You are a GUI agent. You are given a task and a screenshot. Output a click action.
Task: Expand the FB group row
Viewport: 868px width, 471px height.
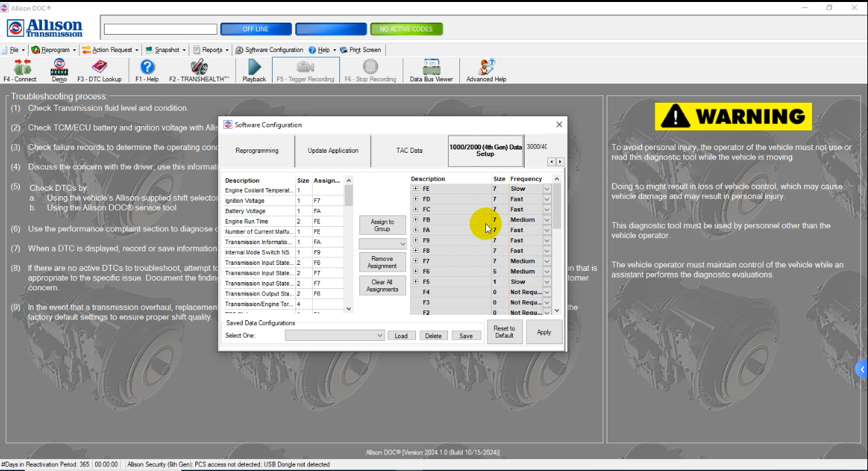415,219
